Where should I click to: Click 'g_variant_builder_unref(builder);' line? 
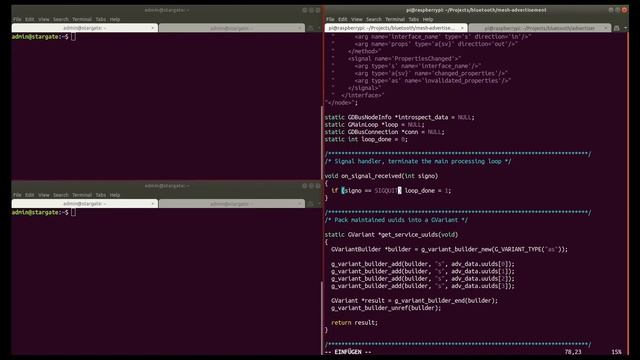[x=386, y=308]
